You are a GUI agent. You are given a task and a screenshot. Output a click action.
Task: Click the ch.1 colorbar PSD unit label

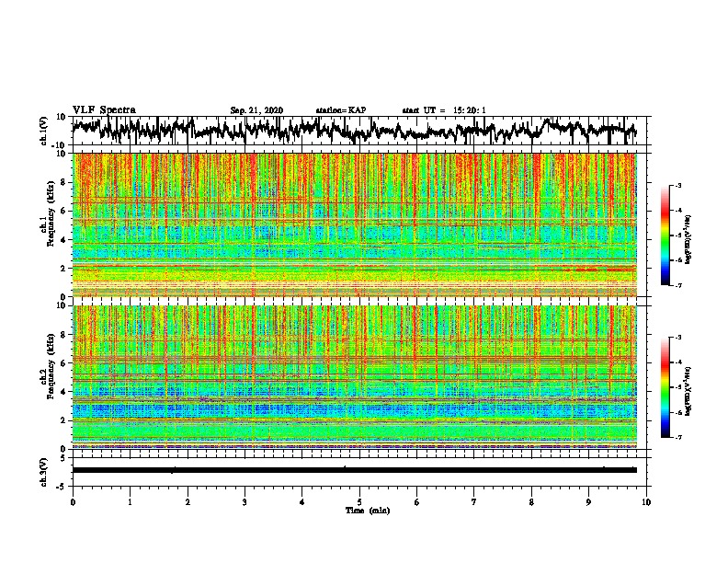point(688,239)
